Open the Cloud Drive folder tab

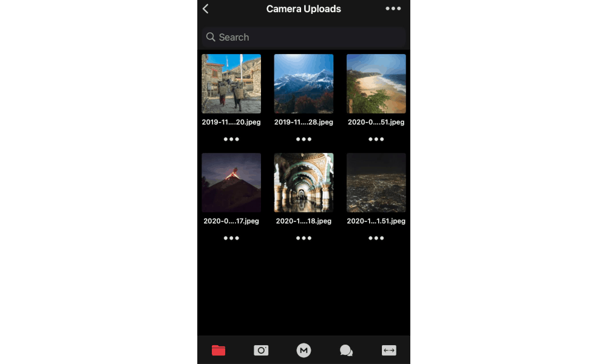(219, 350)
